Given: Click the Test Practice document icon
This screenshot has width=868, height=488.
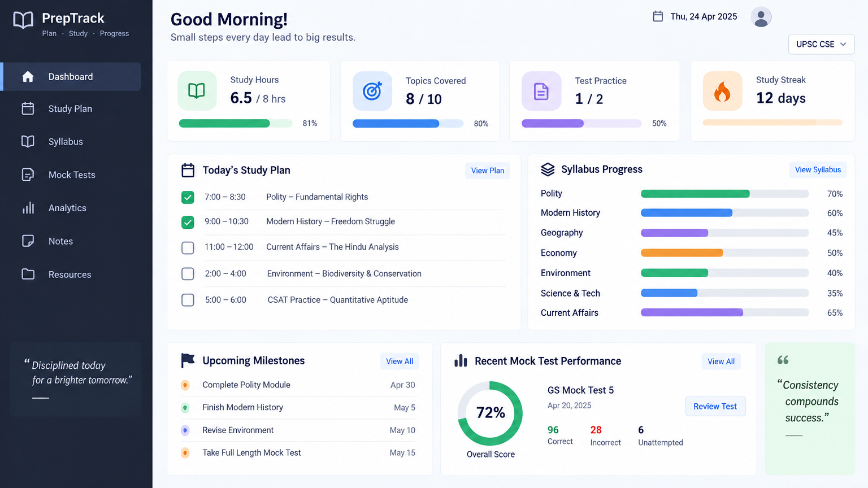Looking at the screenshot, I should pyautogui.click(x=541, y=91).
